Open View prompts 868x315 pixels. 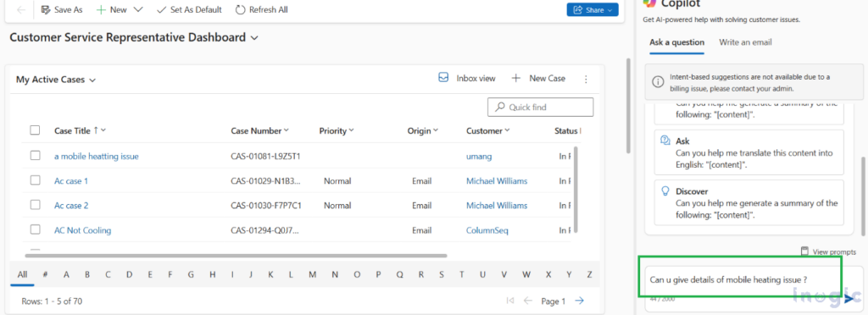point(828,251)
